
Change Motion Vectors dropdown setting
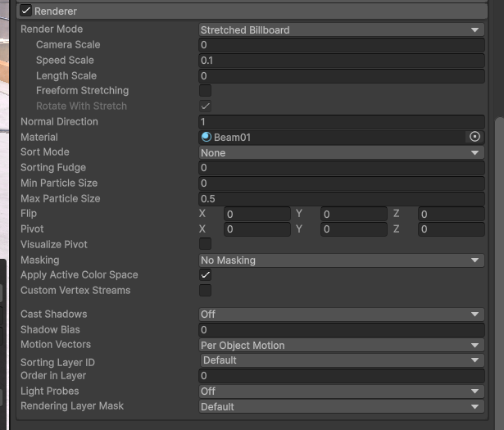[x=341, y=346]
